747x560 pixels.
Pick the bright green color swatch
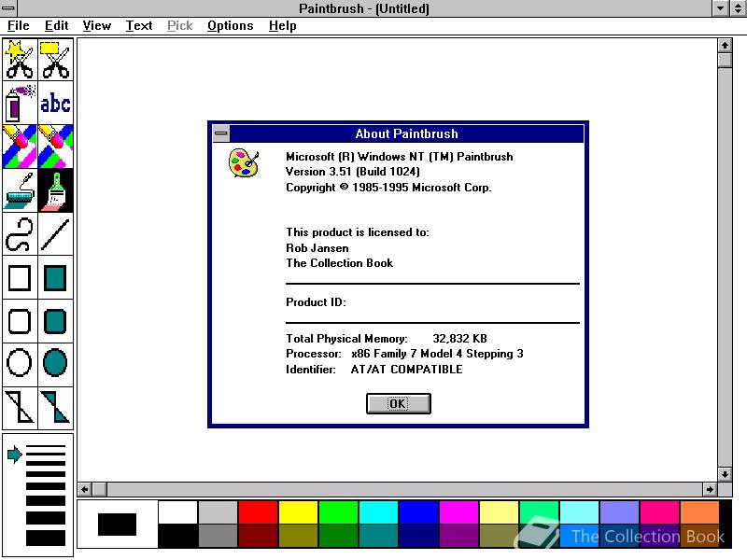pyautogui.click(x=338, y=512)
